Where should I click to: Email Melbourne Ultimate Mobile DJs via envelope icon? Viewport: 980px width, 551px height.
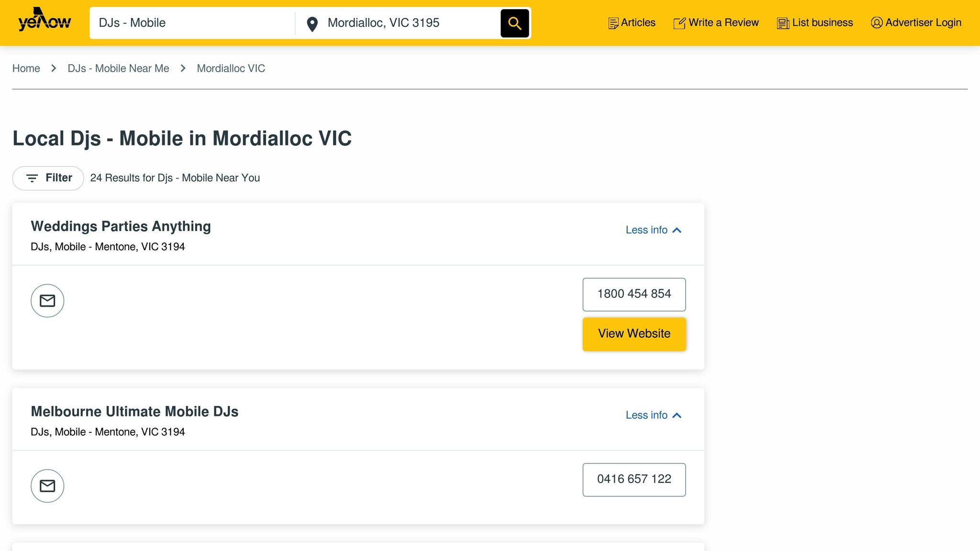click(47, 486)
